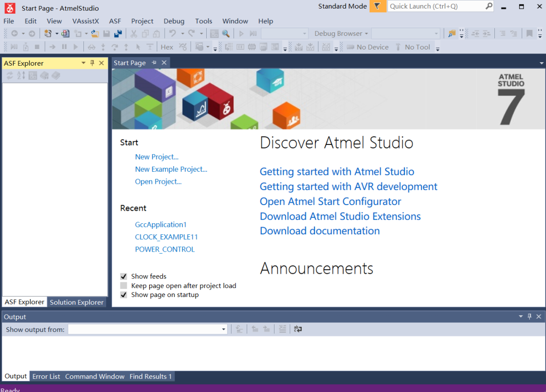This screenshot has height=392, width=546.
Task: Click the Hex display button
Action: point(167,47)
